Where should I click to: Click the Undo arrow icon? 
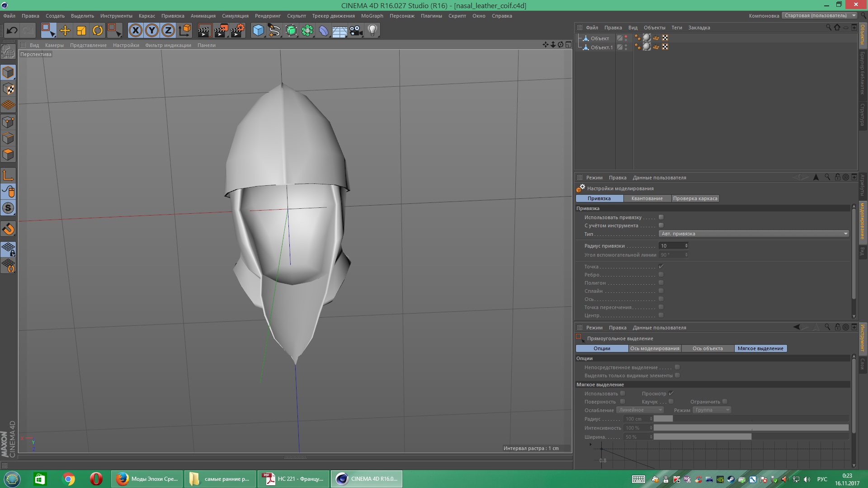click(12, 31)
